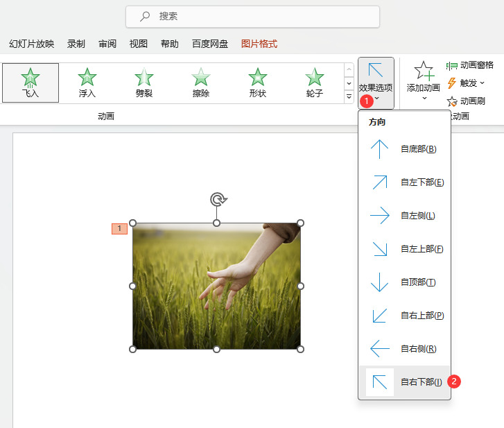Select direction 自右上部(P)
This screenshot has width=504, height=428.
[x=404, y=316]
